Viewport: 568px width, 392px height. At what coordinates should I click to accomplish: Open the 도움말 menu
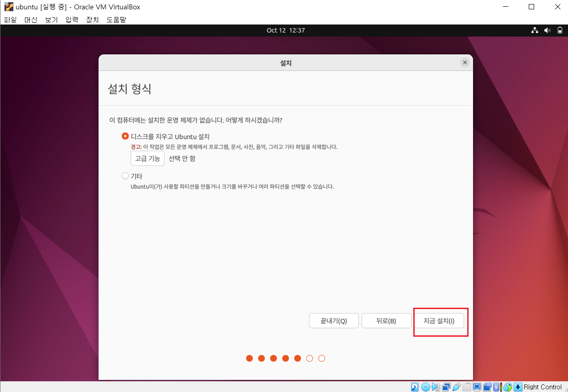click(116, 20)
